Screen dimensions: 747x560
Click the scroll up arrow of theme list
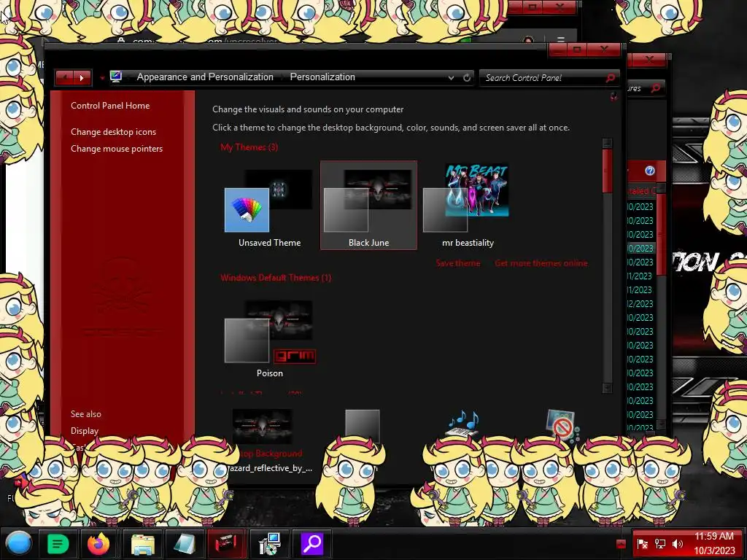[607, 144]
